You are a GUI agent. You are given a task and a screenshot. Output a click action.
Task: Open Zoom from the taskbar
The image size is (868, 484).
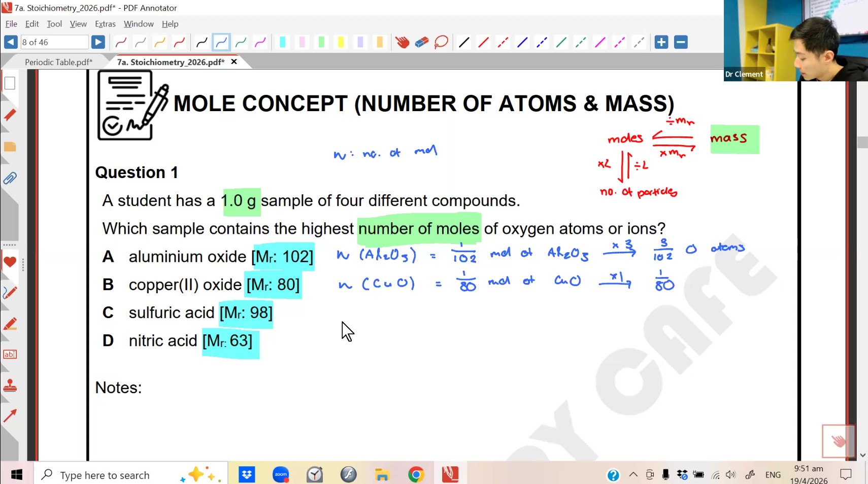281,475
